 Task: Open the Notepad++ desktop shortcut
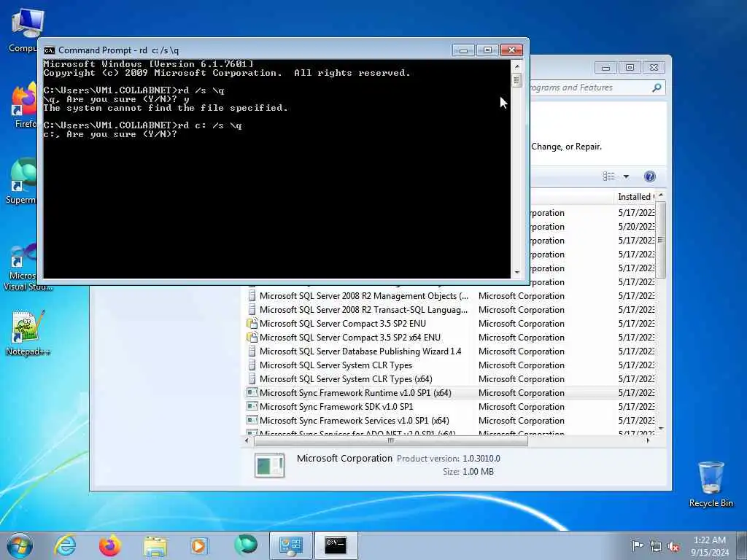point(27,332)
